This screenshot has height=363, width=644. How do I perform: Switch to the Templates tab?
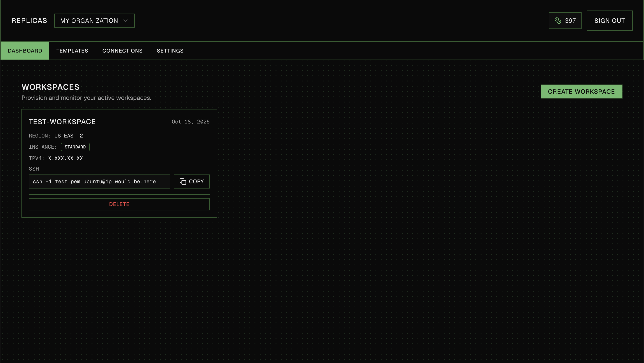[x=72, y=51]
